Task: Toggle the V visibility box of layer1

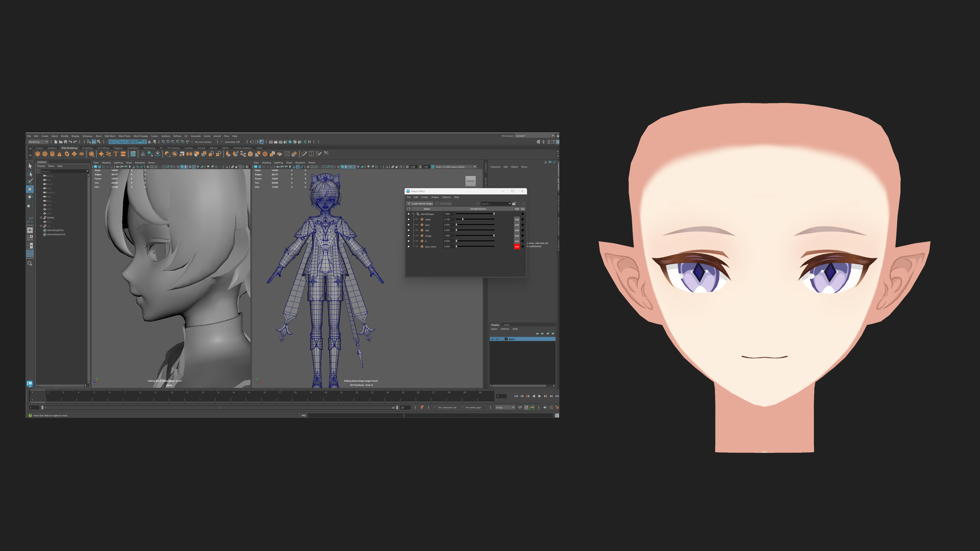Action: tap(492, 339)
